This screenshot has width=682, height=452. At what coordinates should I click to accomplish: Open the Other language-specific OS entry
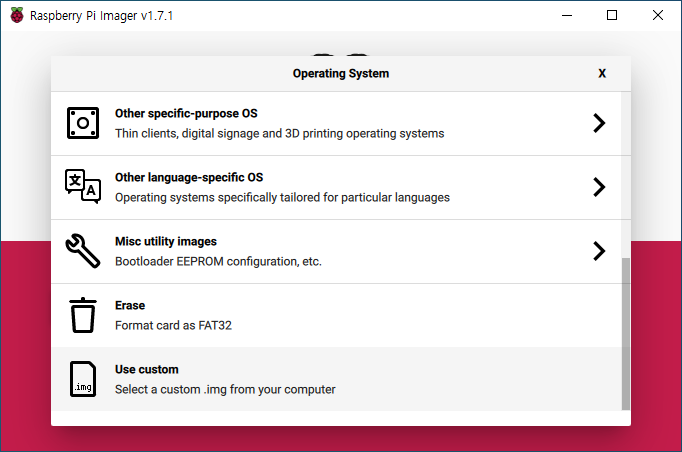point(336,187)
